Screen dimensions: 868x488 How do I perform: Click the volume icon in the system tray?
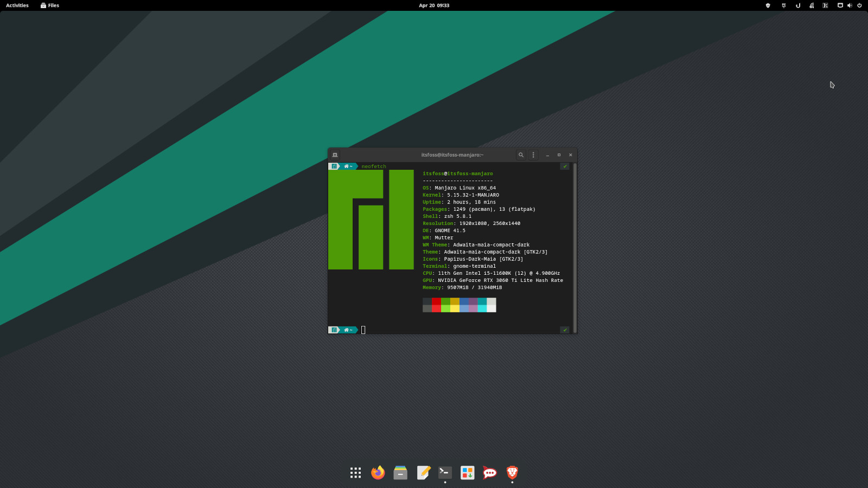[850, 5]
